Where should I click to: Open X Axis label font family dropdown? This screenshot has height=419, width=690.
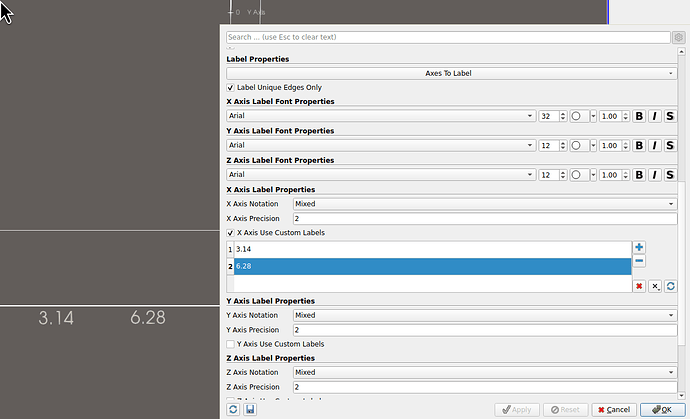point(381,116)
